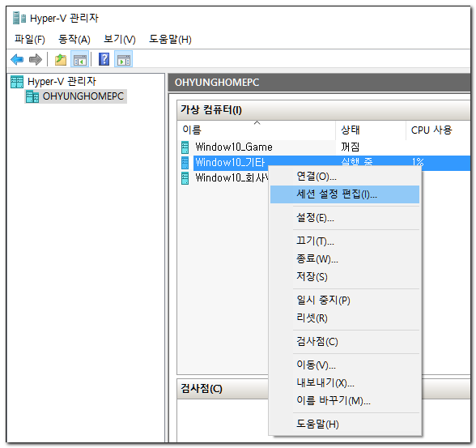Select Hyper-V 관리자 root node in tree
Screen dimensions: 476x448
[x=62, y=82]
